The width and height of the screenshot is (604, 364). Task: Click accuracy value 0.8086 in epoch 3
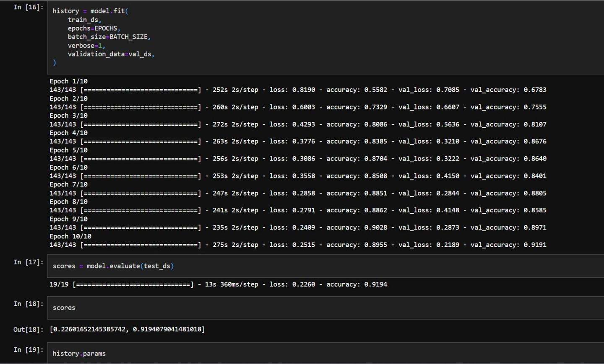pyautogui.click(x=376, y=124)
